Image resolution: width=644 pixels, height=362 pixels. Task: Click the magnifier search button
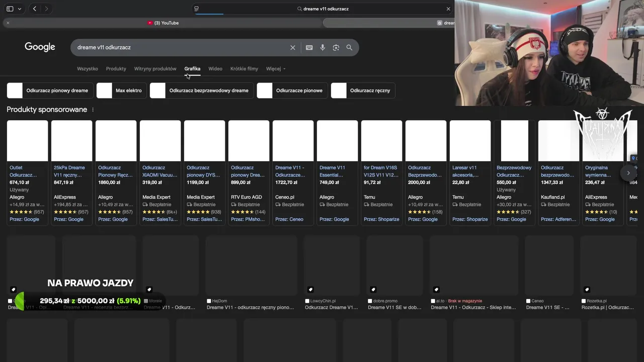click(349, 47)
